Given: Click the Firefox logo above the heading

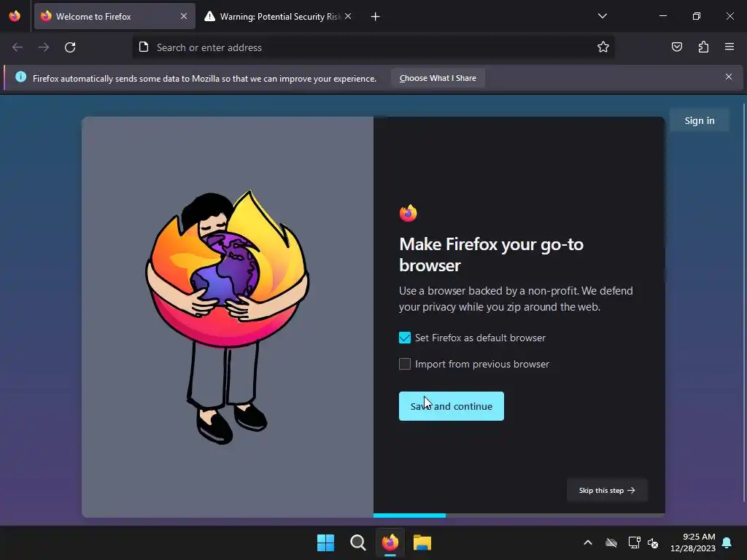Looking at the screenshot, I should [x=409, y=213].
